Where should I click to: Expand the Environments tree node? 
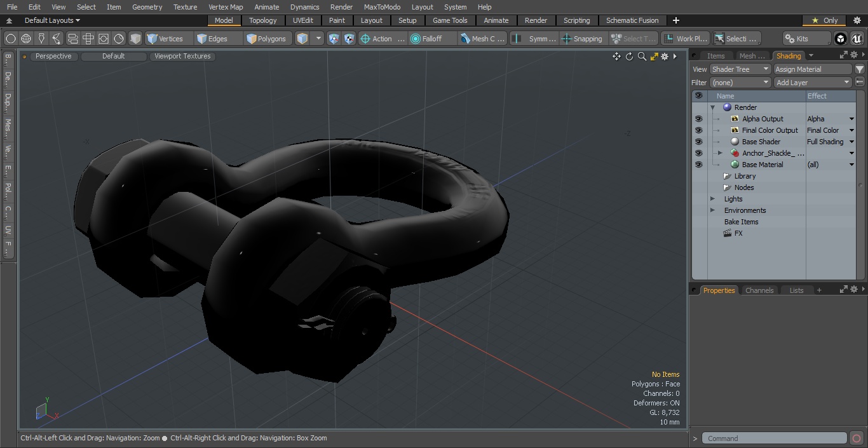712,210
